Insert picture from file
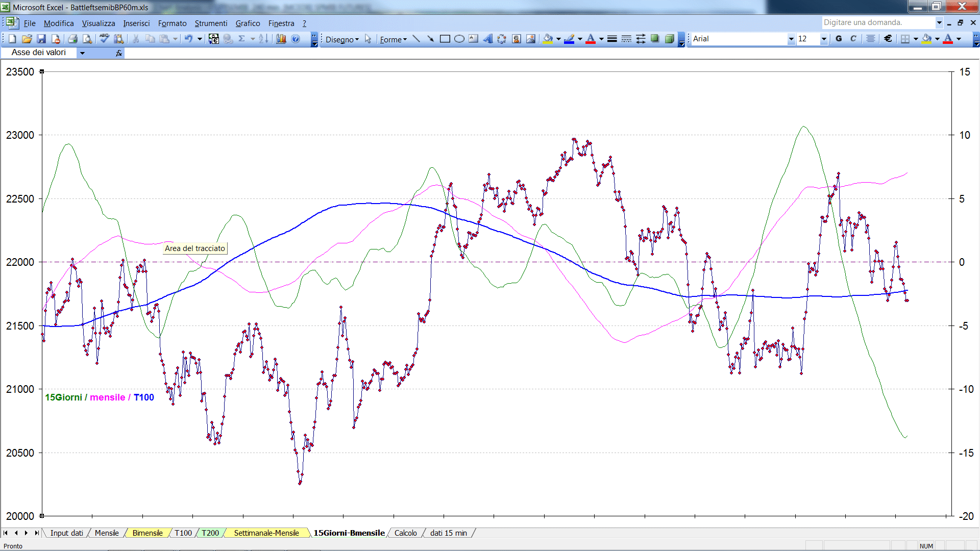The image size is (980, 551). coord(530,39)
